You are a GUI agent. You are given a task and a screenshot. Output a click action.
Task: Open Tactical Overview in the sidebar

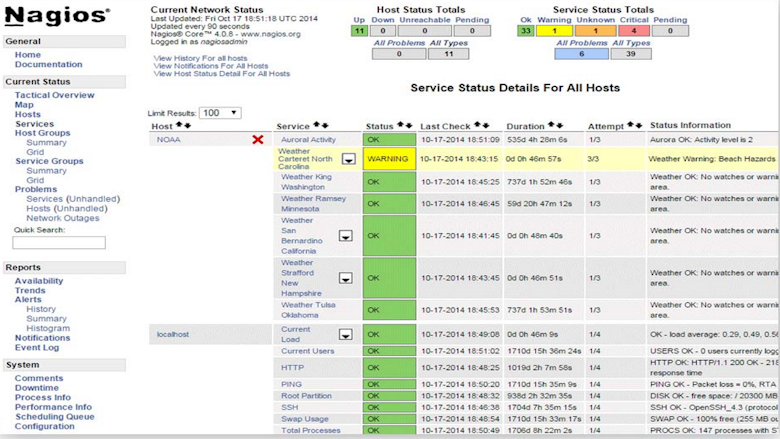click(x=55, y=95)
